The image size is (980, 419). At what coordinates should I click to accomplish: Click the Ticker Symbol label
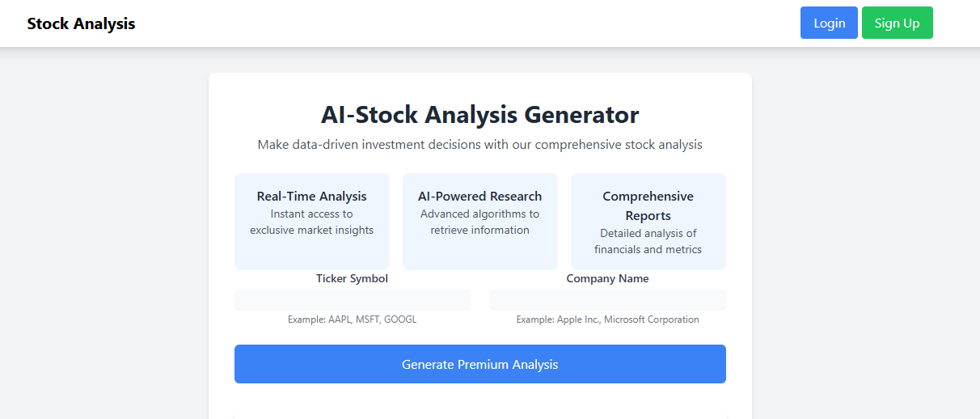click(352, 278)
